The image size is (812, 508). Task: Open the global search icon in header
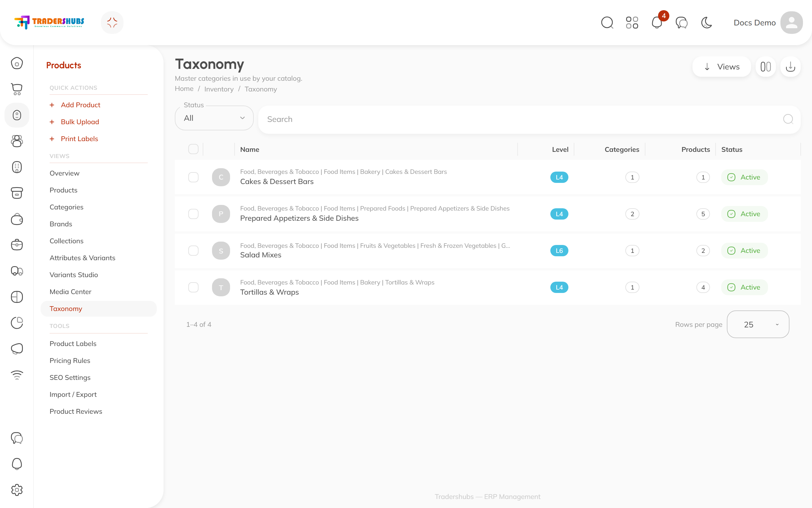click(x=607, y=23)
